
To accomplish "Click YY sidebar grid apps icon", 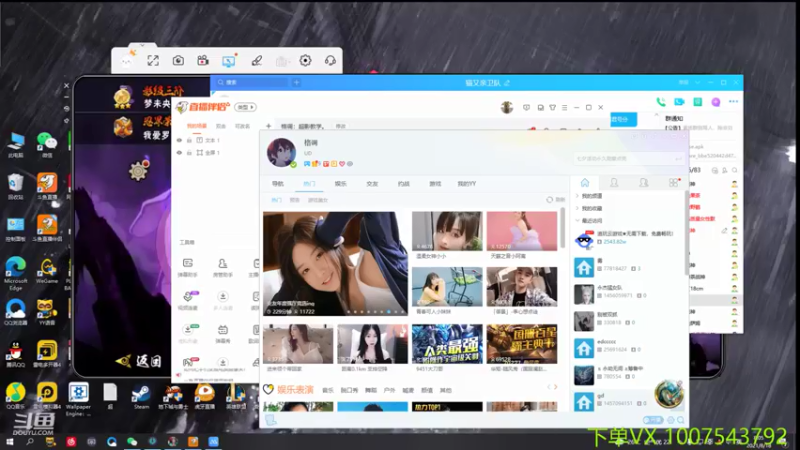I will click(x=673, y=183).
